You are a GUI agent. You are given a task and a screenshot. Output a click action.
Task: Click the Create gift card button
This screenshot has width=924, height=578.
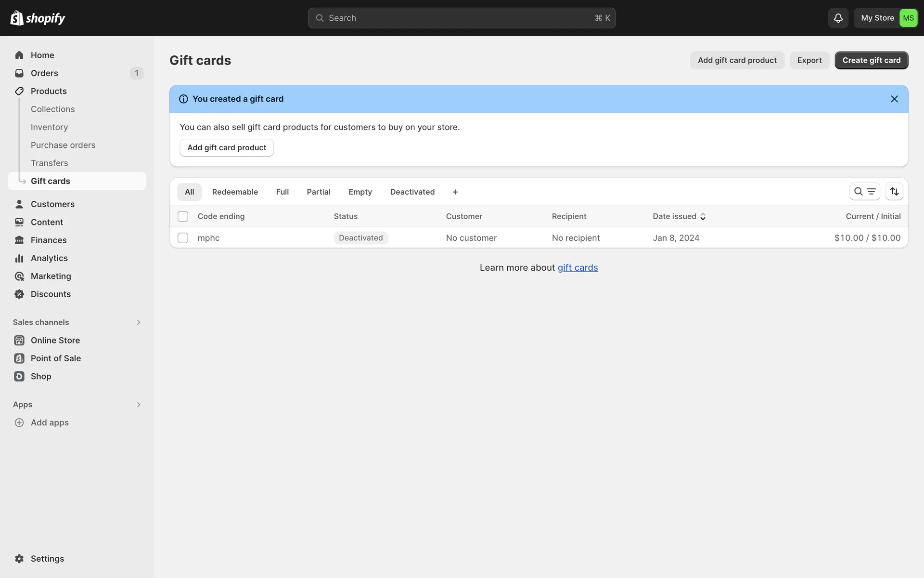(871, 60)
